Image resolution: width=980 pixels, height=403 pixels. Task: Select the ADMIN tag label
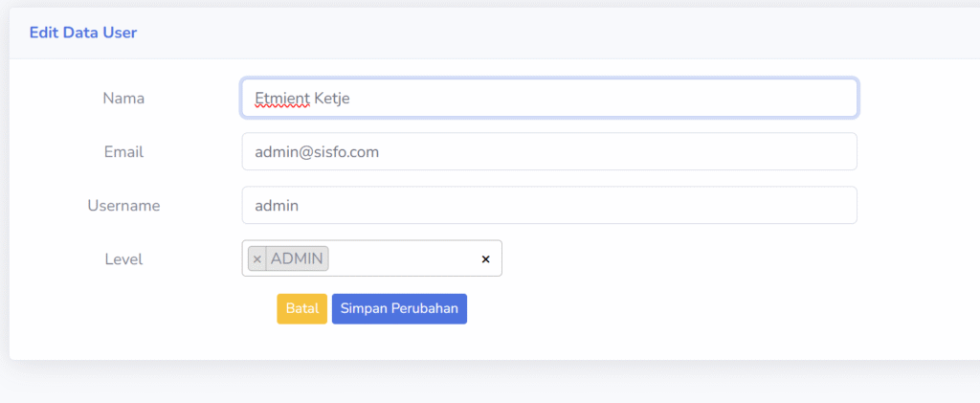(298, 258)
